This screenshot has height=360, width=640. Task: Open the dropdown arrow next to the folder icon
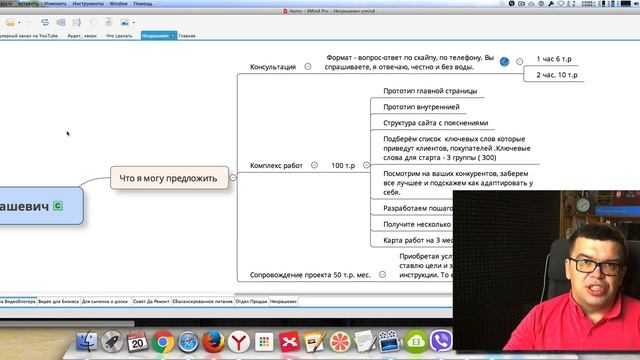pyautogui.click(x=19, y=23)
